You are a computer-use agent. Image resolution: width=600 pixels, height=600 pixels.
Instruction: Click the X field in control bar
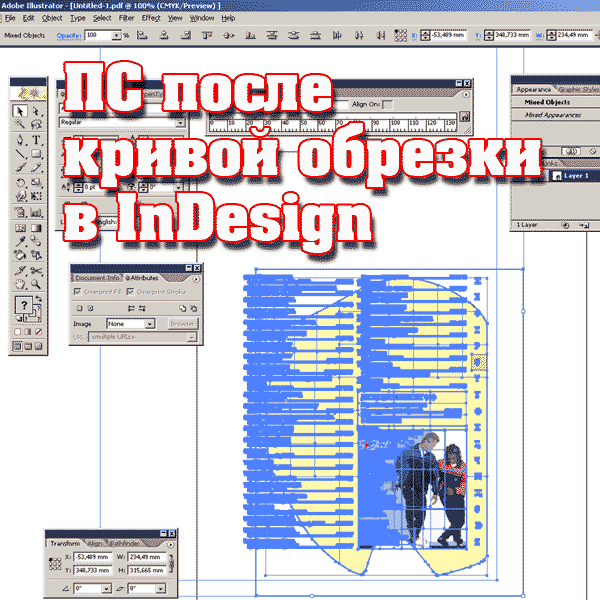click(x=448, y=35)
